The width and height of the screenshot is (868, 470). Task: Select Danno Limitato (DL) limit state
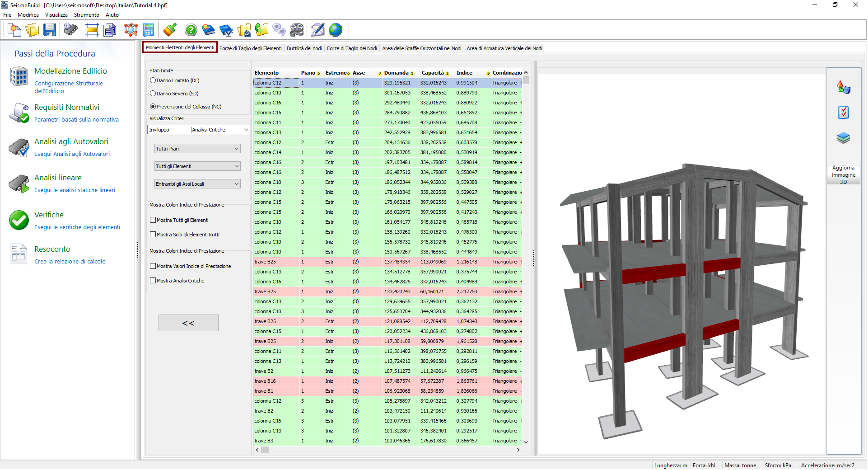coord(153,80)
